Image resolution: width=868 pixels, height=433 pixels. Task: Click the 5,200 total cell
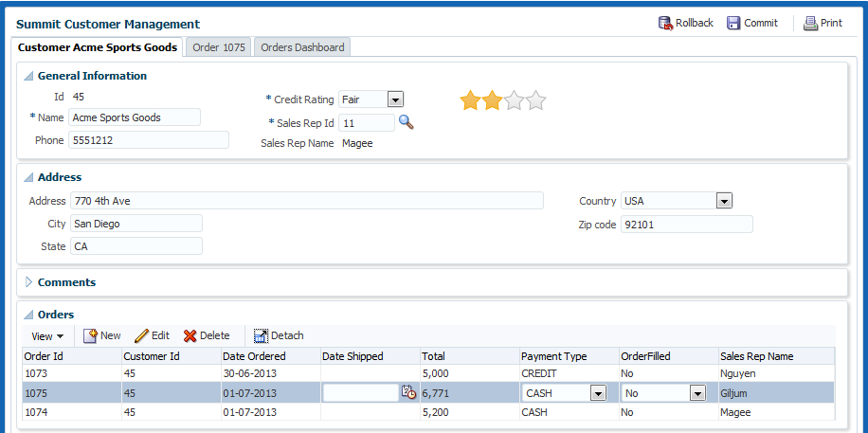click(469, 412)
